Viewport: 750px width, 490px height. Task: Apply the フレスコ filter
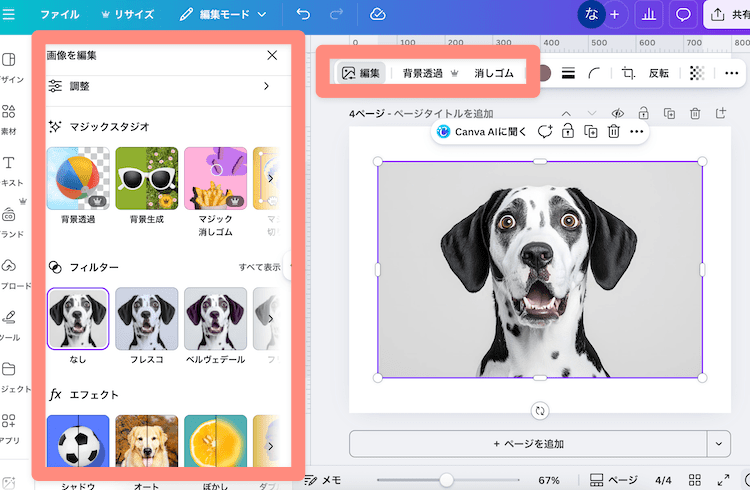click(147, 319)
